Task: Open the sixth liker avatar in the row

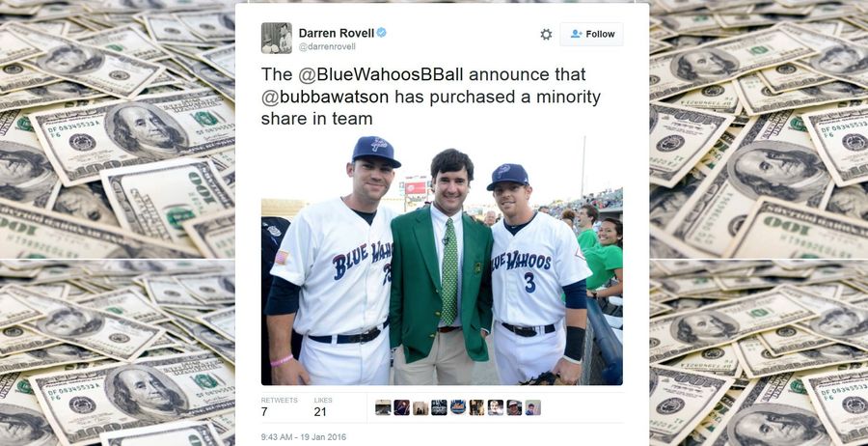Action: [x=476, y=407]
